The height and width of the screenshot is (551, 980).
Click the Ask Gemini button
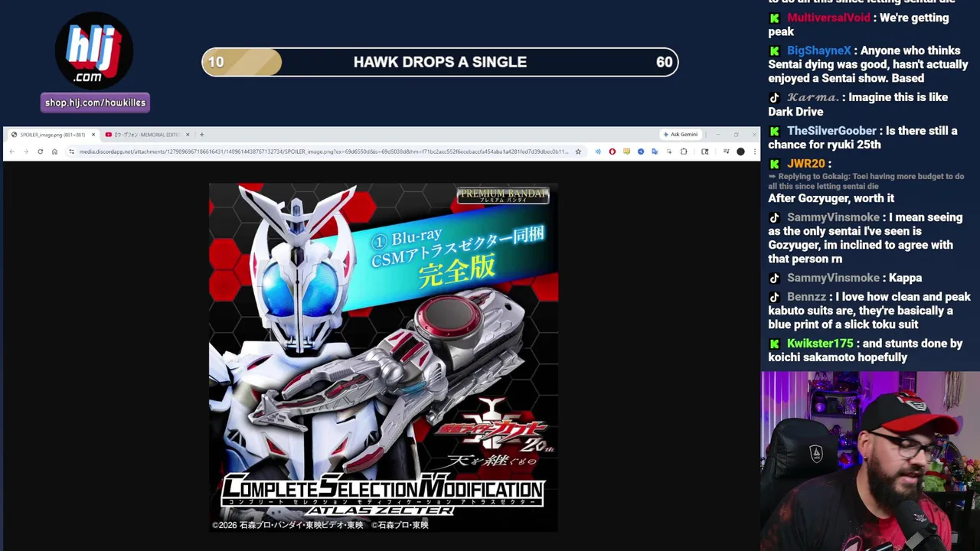(681, 135)
